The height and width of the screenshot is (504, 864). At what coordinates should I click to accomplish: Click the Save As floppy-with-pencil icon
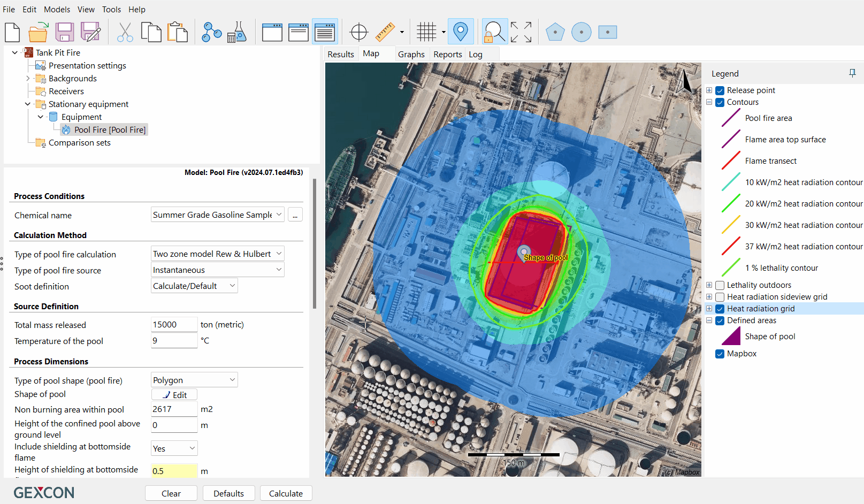tap(90, 32)
